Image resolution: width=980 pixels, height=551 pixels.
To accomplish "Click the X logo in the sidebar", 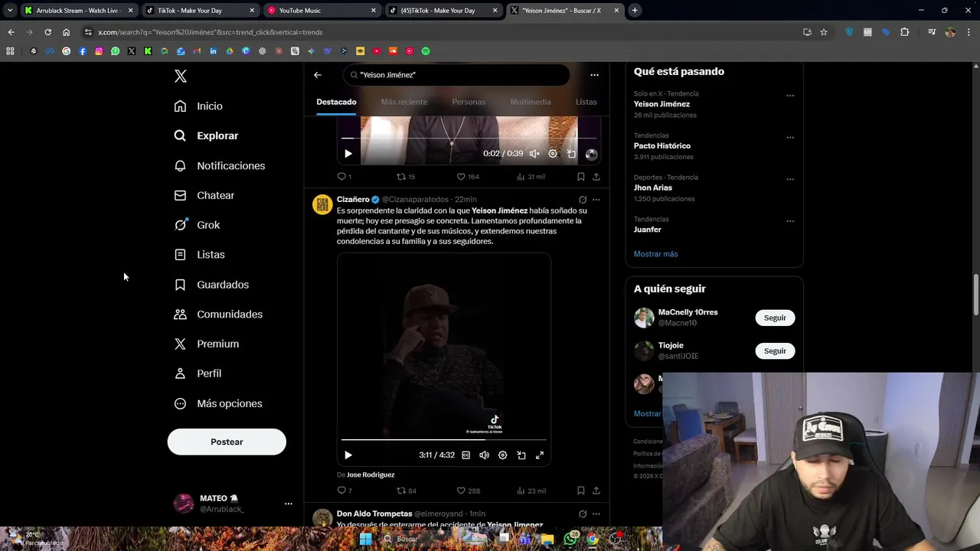I will coord(181,76).
